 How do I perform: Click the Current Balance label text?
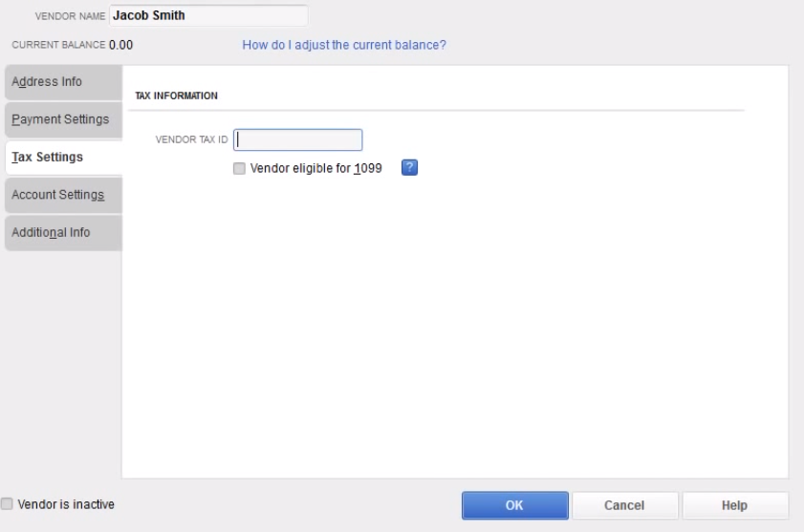click(x=58, y=45)
